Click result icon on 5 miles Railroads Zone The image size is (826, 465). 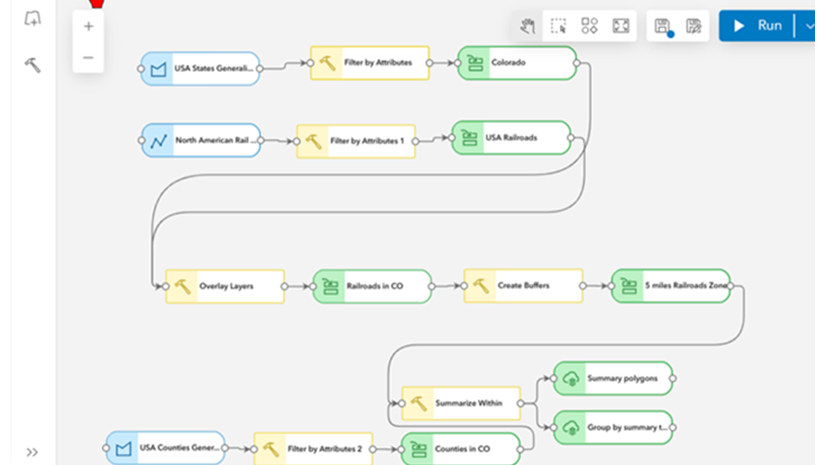coord(628,285)
